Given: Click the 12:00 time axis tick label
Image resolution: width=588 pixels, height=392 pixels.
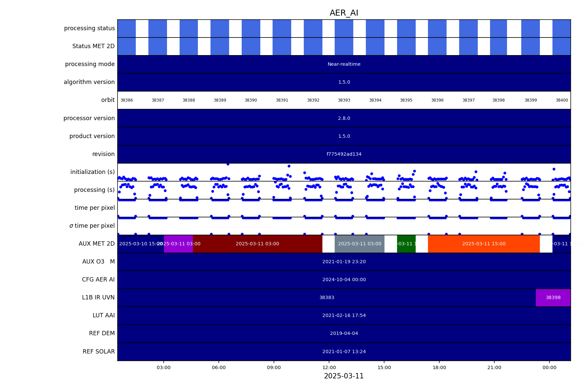Looking at the screenshot, I should [x=329, y=368].
